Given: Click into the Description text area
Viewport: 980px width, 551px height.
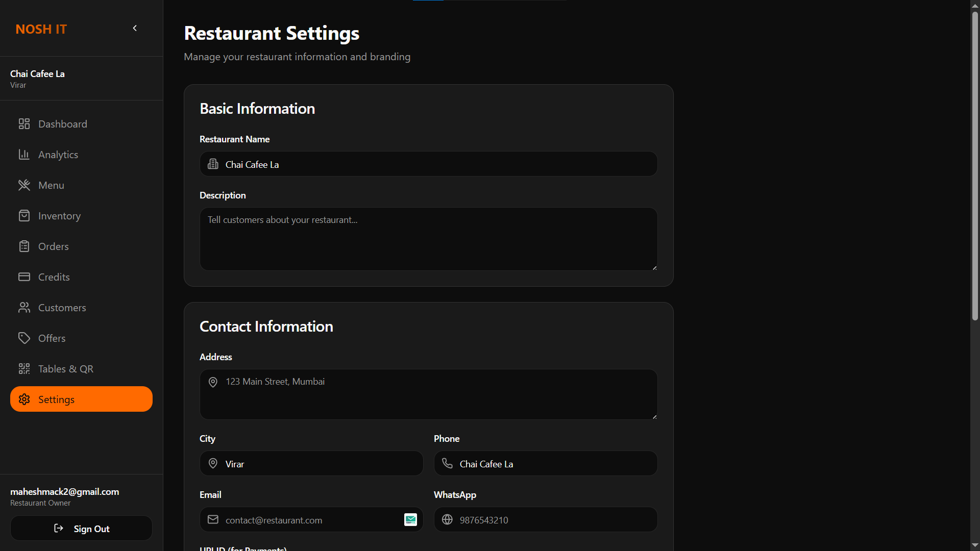Looking at the screenshot, I should coord(428,239).
